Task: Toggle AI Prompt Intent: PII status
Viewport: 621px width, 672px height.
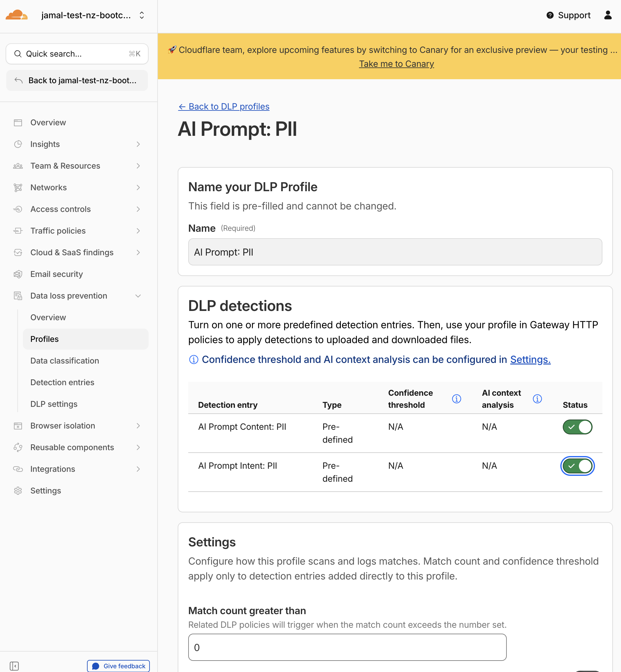Action: coord(577,466)
